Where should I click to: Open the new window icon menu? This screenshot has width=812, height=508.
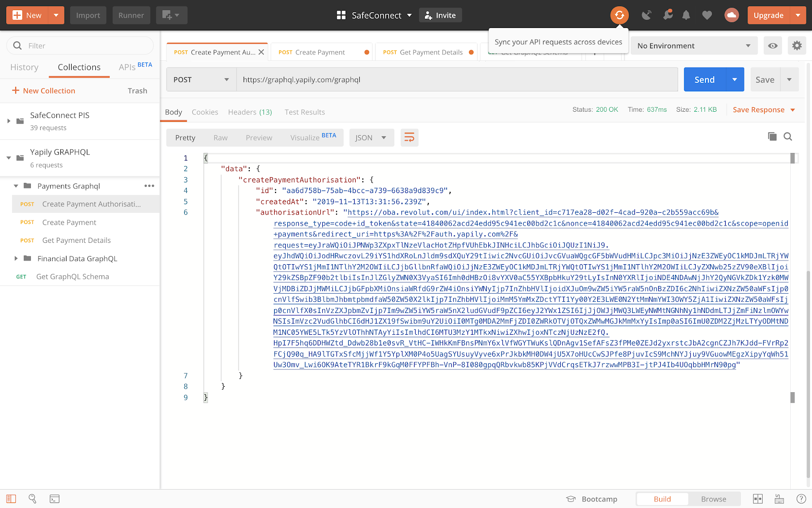(x=172, y=15)
